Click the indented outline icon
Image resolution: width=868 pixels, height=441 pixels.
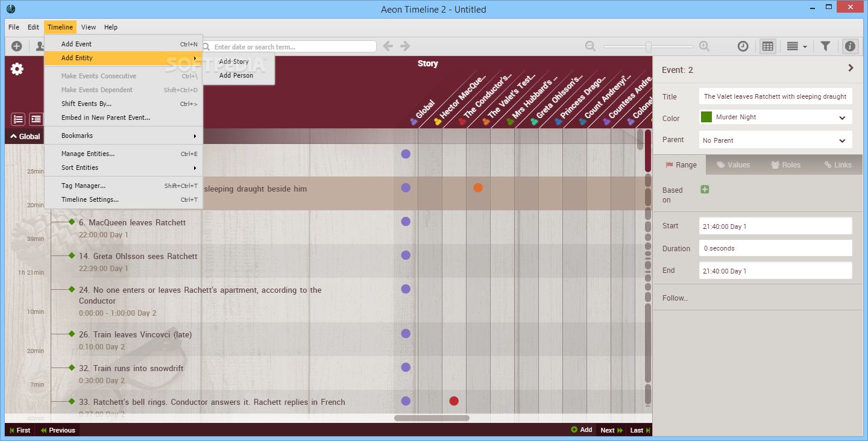coord(36,119)
